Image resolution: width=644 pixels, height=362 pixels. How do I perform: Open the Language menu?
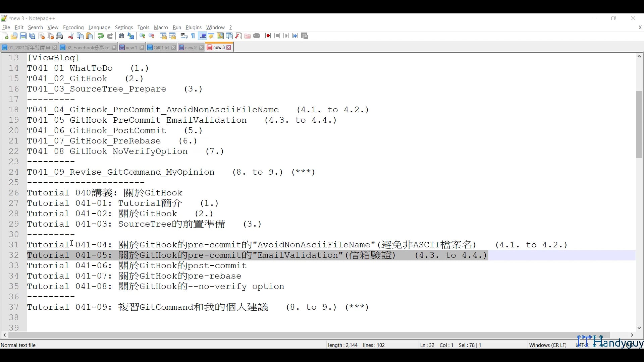99,27
